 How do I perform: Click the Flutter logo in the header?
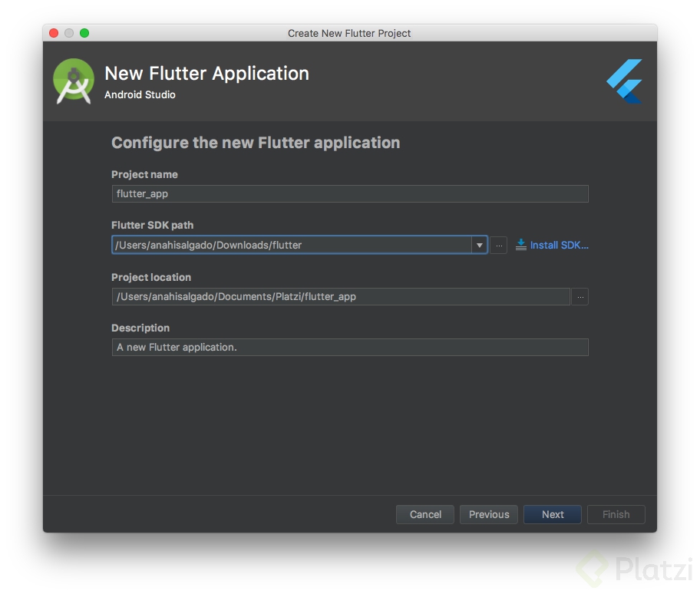(x=625, y=80)
